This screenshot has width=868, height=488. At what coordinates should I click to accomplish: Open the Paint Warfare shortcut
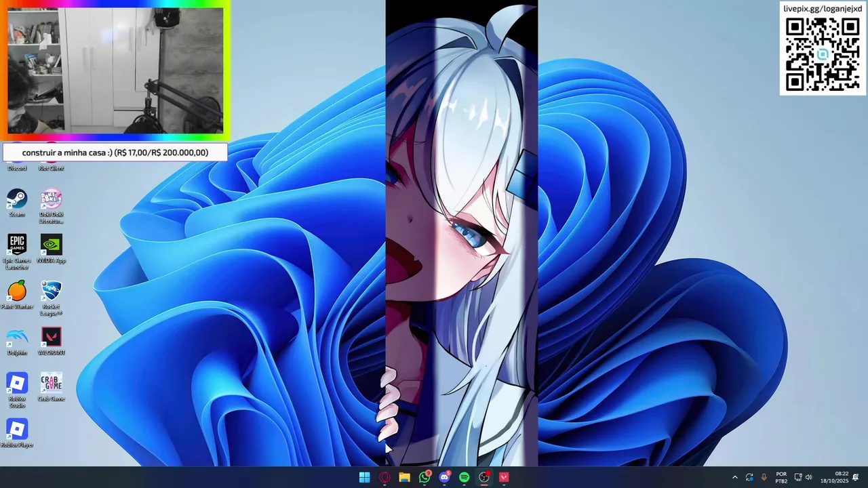click(17, 295)
